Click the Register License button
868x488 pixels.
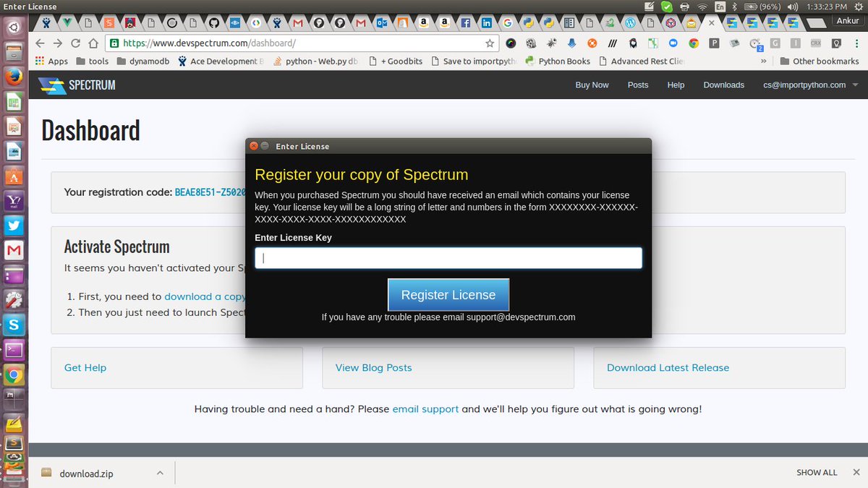(x=448, y=295)
